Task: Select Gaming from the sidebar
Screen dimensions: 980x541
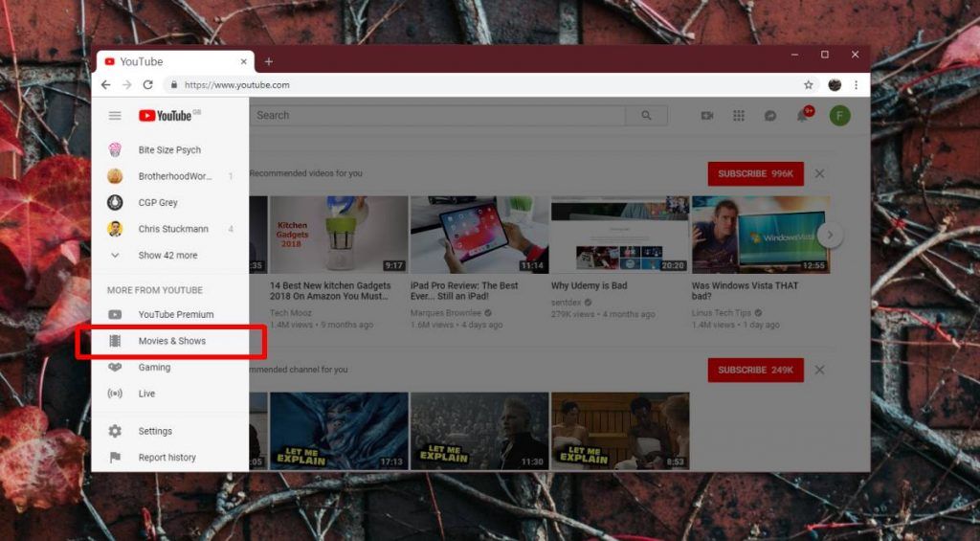Action: (154, 368)
